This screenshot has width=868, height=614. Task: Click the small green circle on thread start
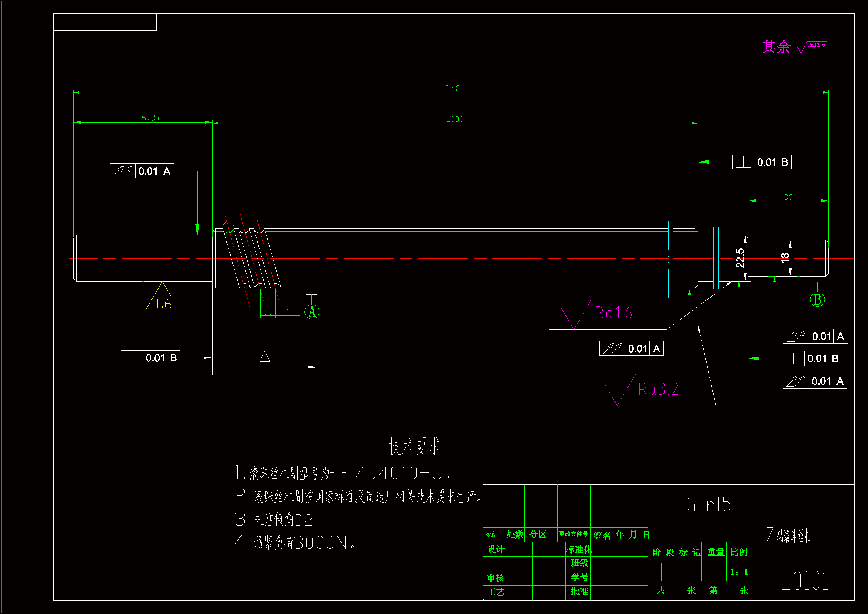click(228, 227)
